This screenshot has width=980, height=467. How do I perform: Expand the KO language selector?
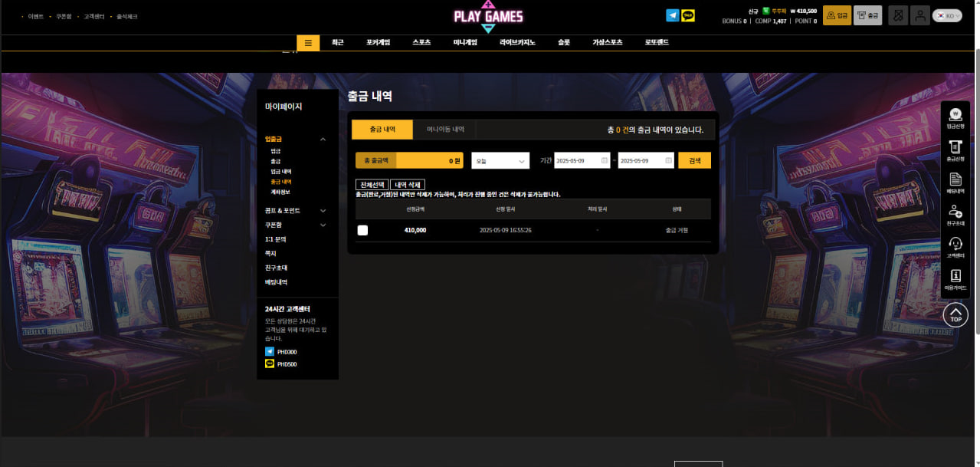(x=947, y=15)
